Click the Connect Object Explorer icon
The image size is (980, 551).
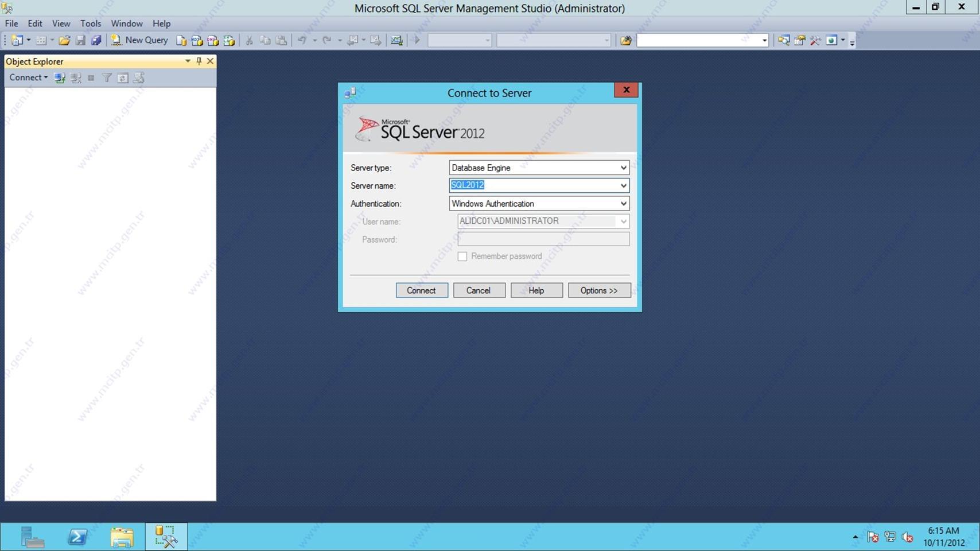tap(60, 77)
